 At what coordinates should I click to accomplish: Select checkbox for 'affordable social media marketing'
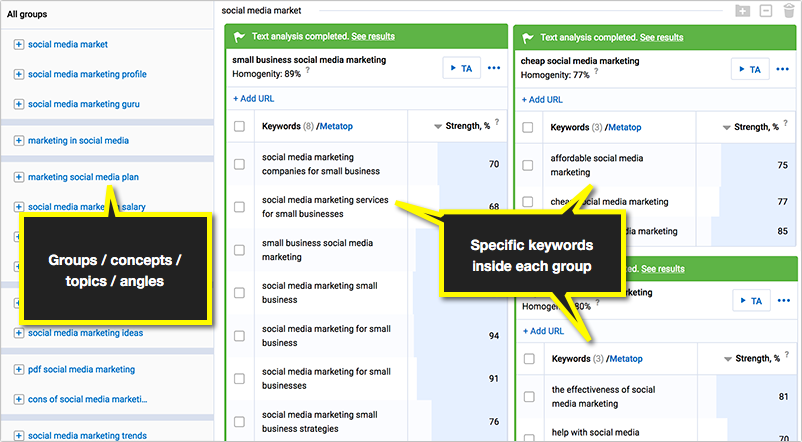click(527, 165)
